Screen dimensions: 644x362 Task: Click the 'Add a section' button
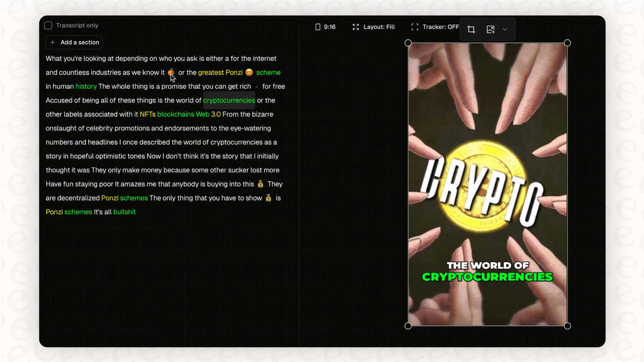click(x=74, y=42)
